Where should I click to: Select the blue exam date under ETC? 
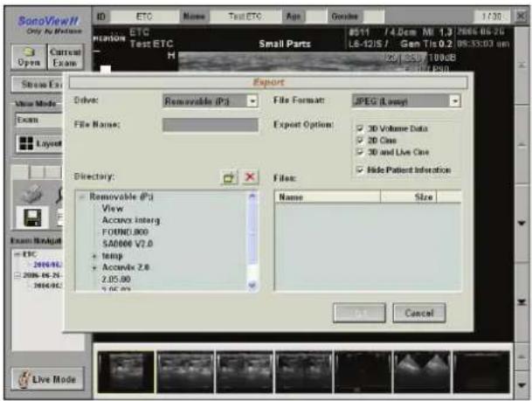(47, 265)
